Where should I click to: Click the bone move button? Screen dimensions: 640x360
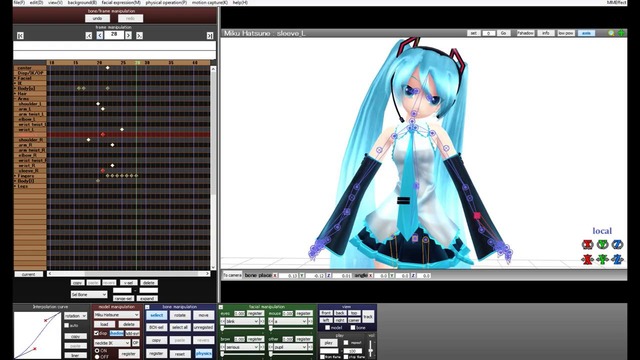(204, 315)
